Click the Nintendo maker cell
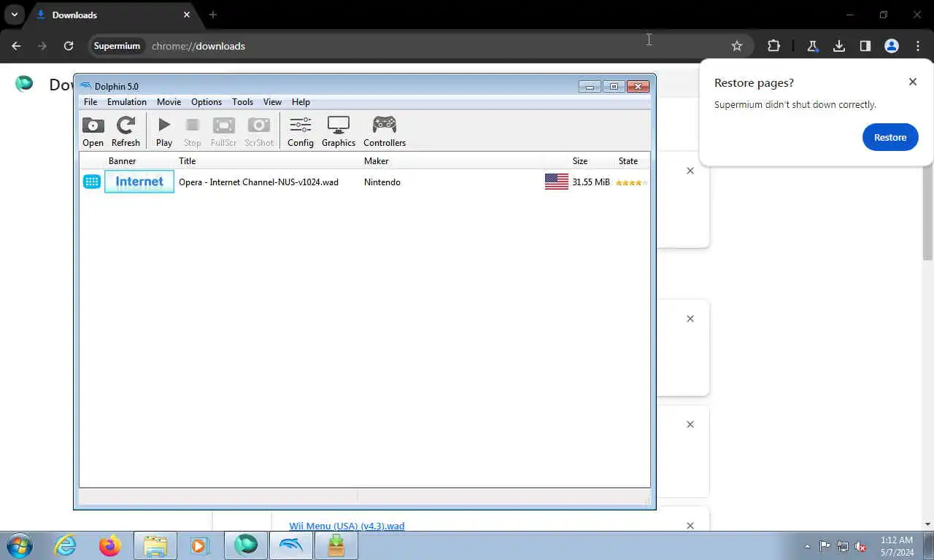 (382, 182)
